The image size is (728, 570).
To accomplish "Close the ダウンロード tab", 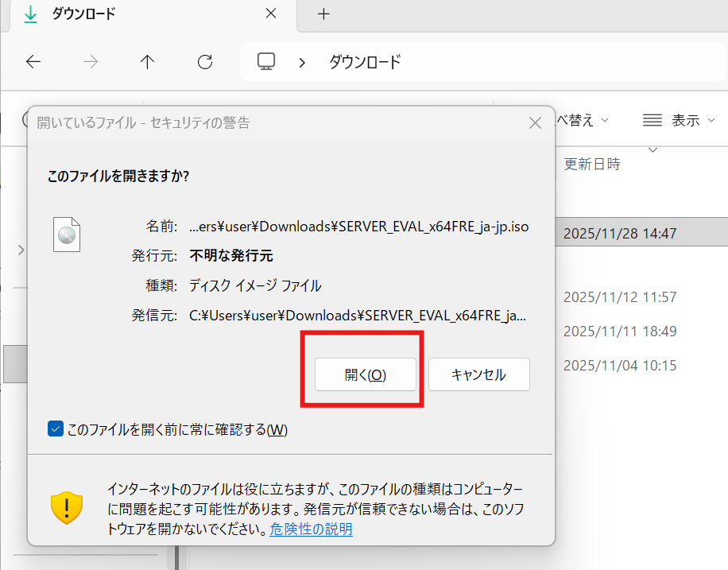I will click(x=271, y=14).
